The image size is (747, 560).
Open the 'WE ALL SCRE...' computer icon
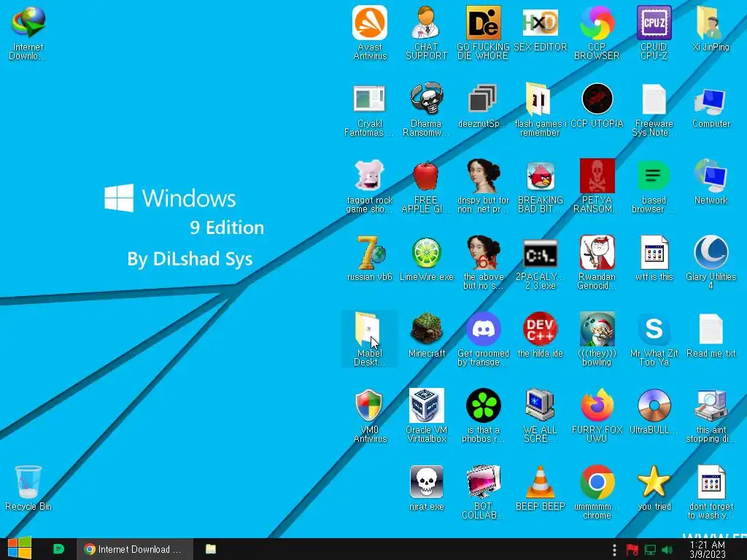click(541, 416)
